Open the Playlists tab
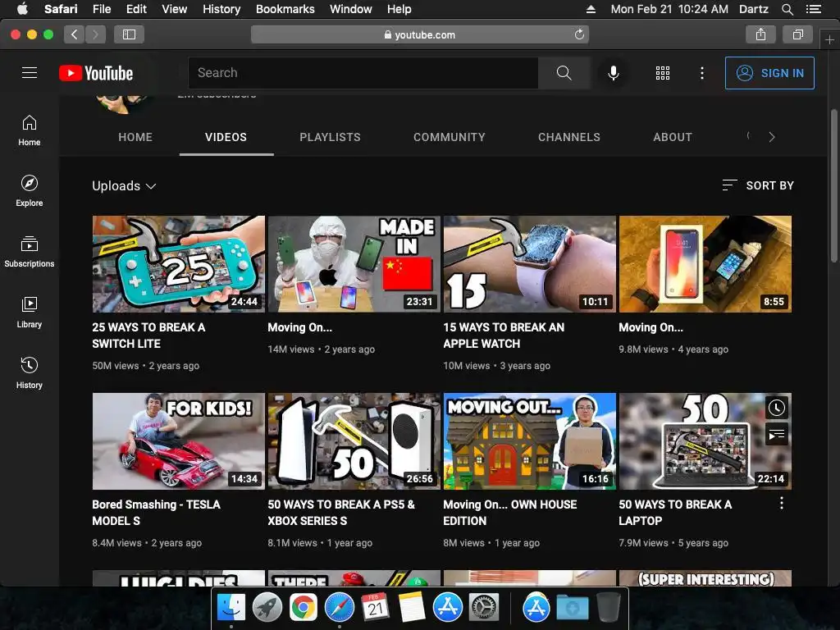Viewport: 840px width, 630px height. 330,137
